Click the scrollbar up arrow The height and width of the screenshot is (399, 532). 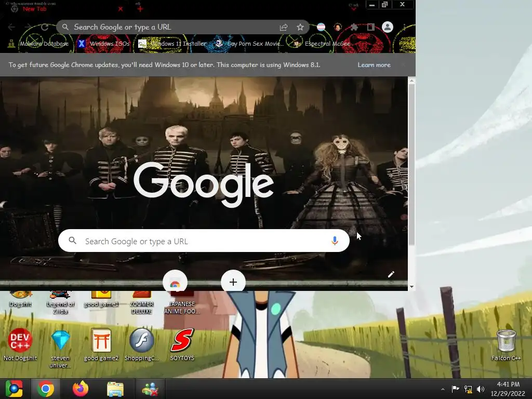tap(411, 81)
